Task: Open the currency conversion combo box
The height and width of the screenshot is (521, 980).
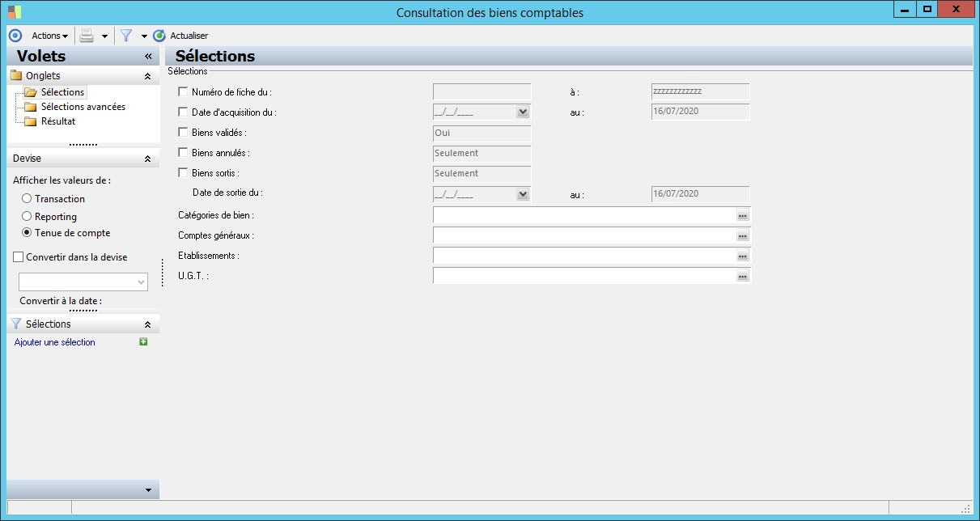Action: click(x=83, y=282)
